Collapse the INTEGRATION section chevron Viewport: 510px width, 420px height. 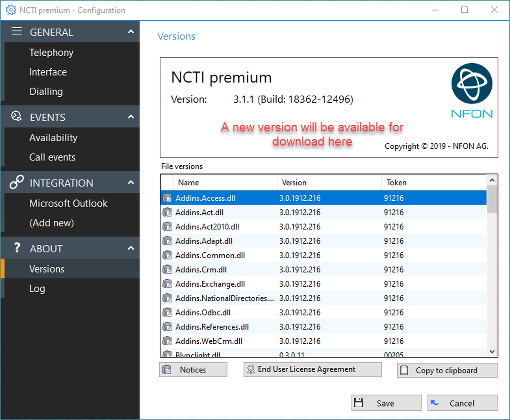[131, 182]
